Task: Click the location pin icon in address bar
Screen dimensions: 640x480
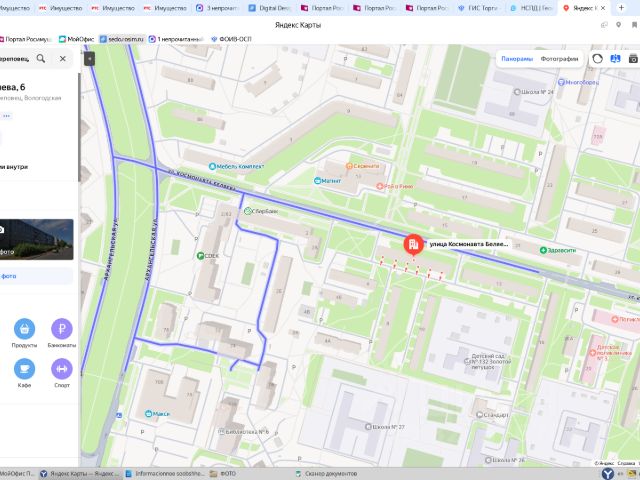Action: pyautogui.click(x=619, y=25)
